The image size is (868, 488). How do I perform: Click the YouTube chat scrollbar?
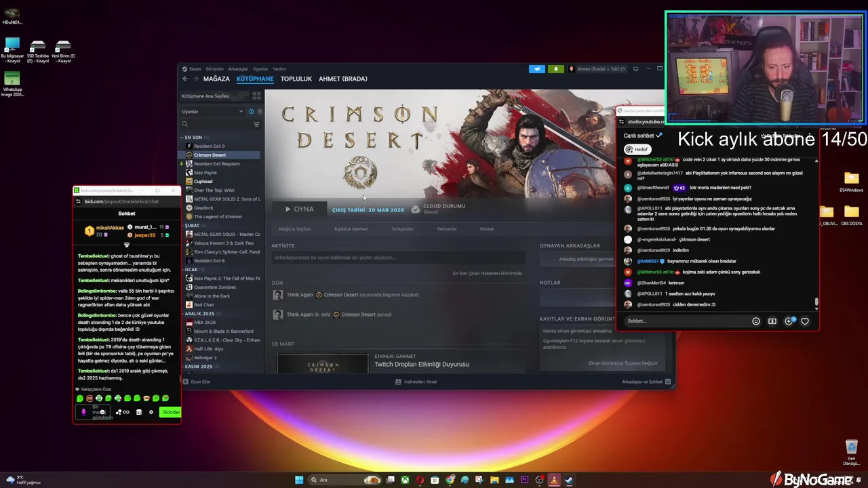[x=816, y=302]
